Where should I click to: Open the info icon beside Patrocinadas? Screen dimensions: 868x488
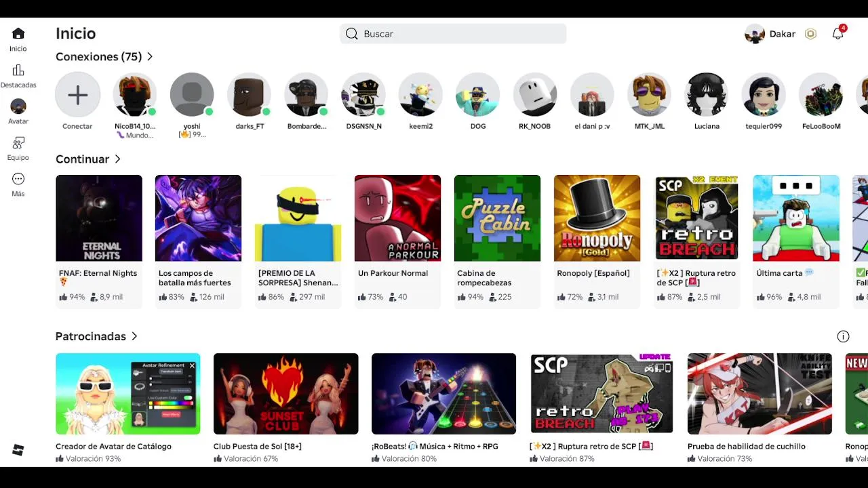(x=843, y=336)
